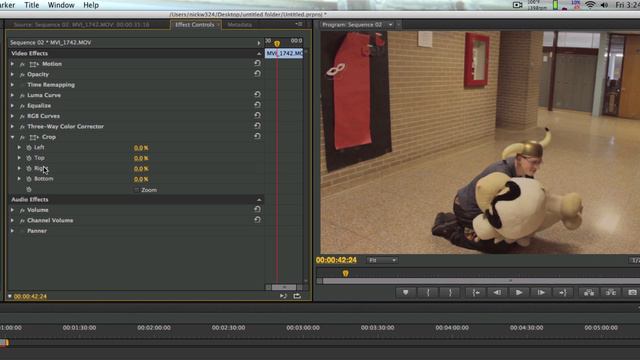Switch to the Metadata tab
Viewport: 640px width, 360px height.
(x=239, y=24)
